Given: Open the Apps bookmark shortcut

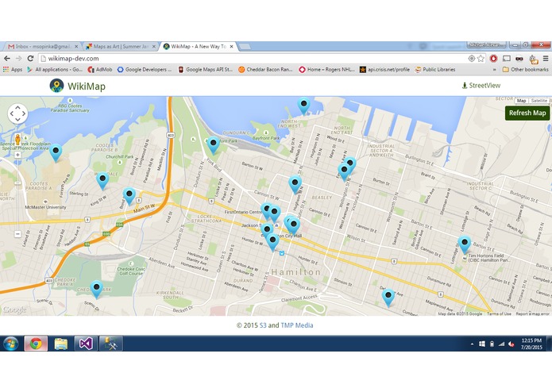Looking at the screenshot, I should pos(13,70).
